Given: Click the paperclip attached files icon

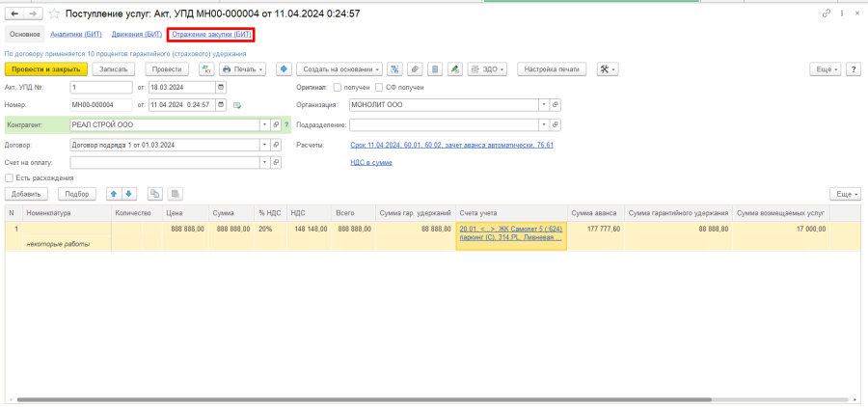Looking at the screenshot, I should tap(415, 69).
